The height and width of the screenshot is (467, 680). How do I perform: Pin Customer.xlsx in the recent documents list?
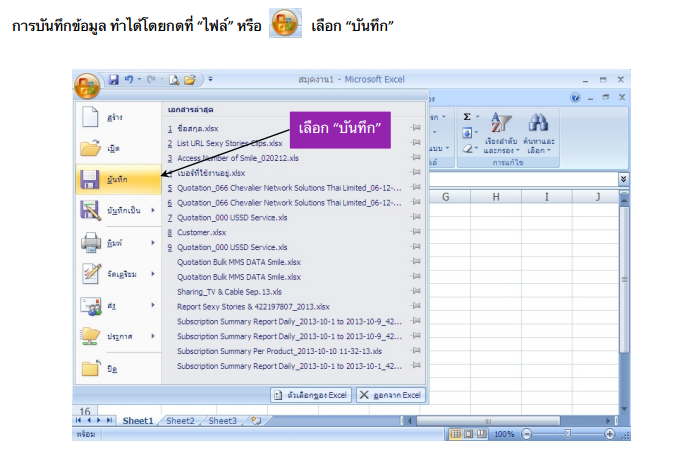tap(415, 232)
